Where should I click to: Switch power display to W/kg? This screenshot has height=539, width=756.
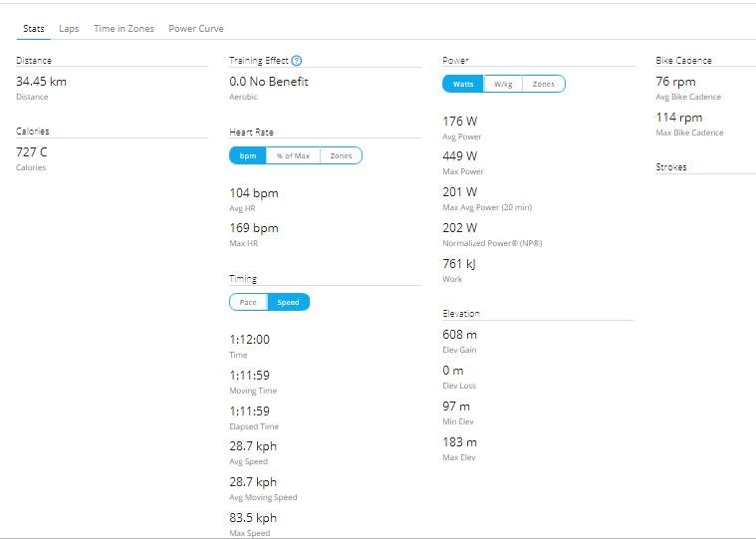(x=503, y=84)
